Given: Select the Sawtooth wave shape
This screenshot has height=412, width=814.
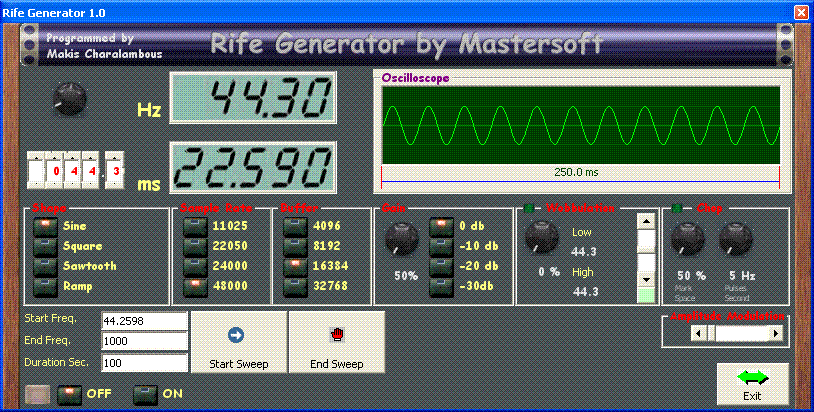Looking at the screenshot, I should [x=46, y=266].
